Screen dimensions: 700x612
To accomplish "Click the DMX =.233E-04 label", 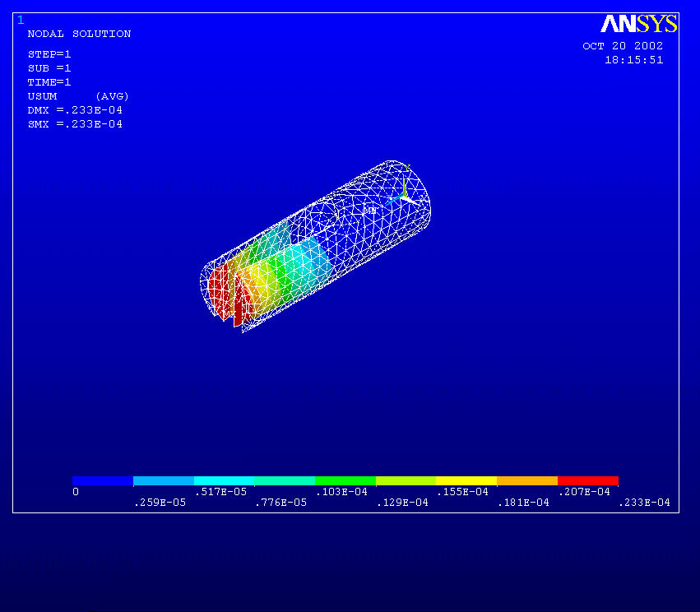I will click(x=75, y=110).
